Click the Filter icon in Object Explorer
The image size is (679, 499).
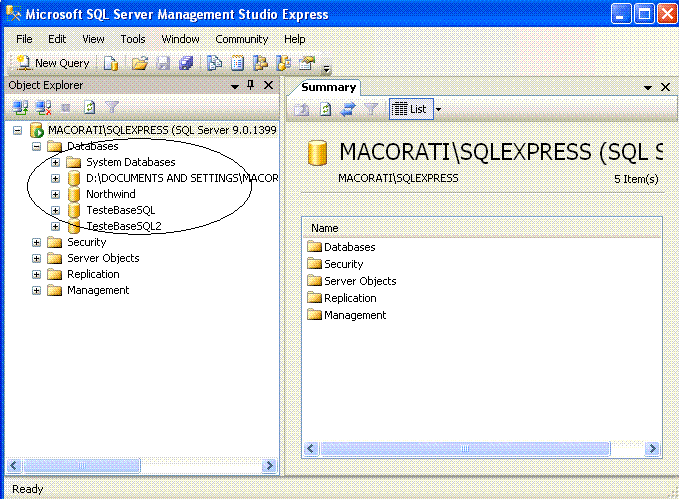(x=112, y=107)
